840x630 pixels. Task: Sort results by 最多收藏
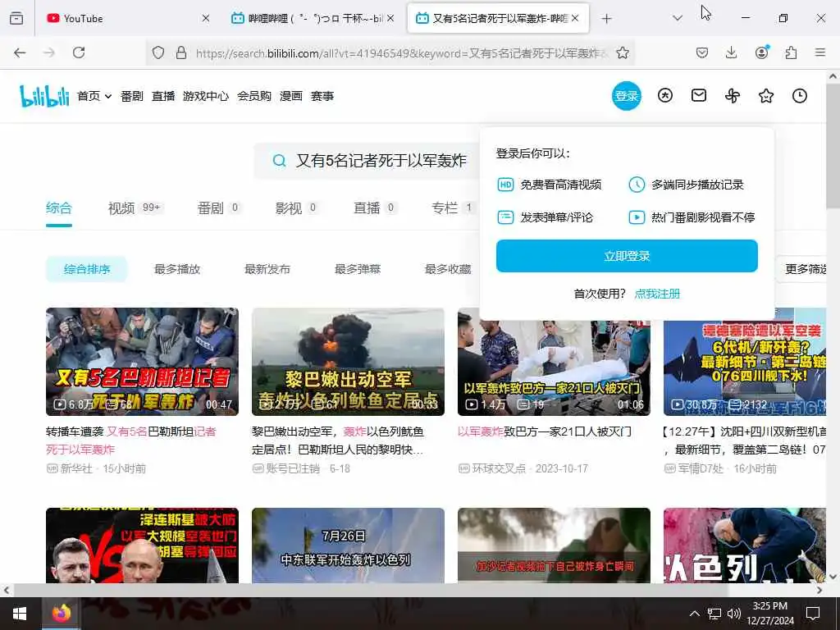(448, 269)
